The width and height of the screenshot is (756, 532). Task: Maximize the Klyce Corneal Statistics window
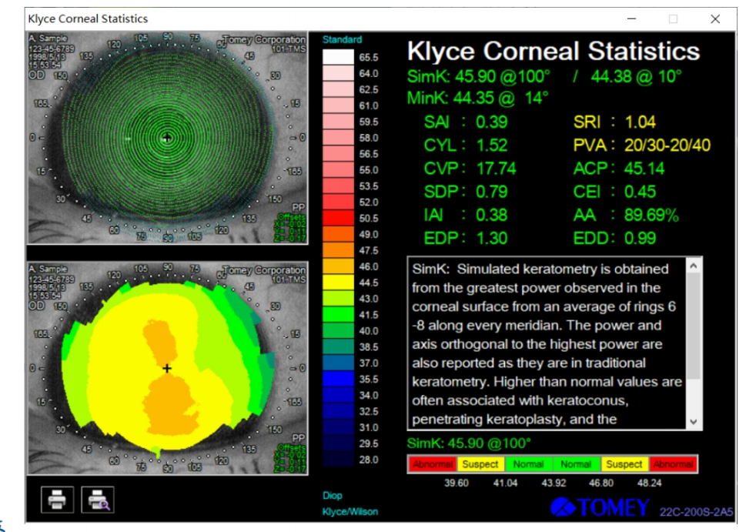(x=673, y=18)
